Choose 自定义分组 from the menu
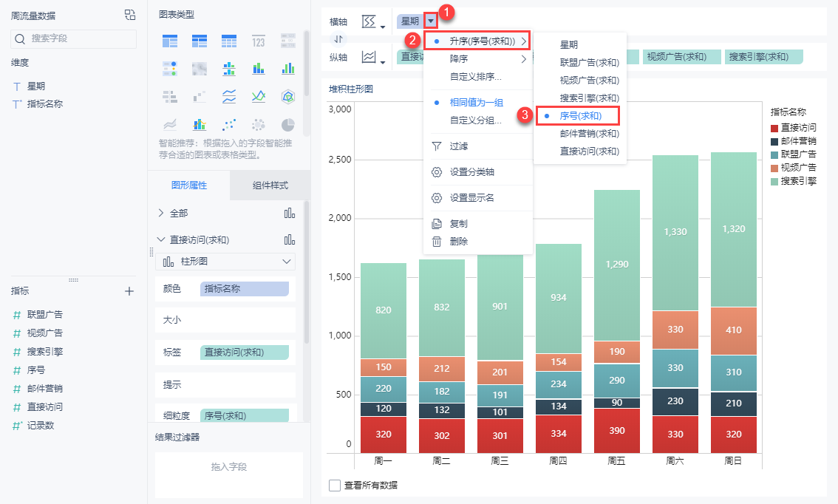Screen dimensions: 838x504 [476, 120]
